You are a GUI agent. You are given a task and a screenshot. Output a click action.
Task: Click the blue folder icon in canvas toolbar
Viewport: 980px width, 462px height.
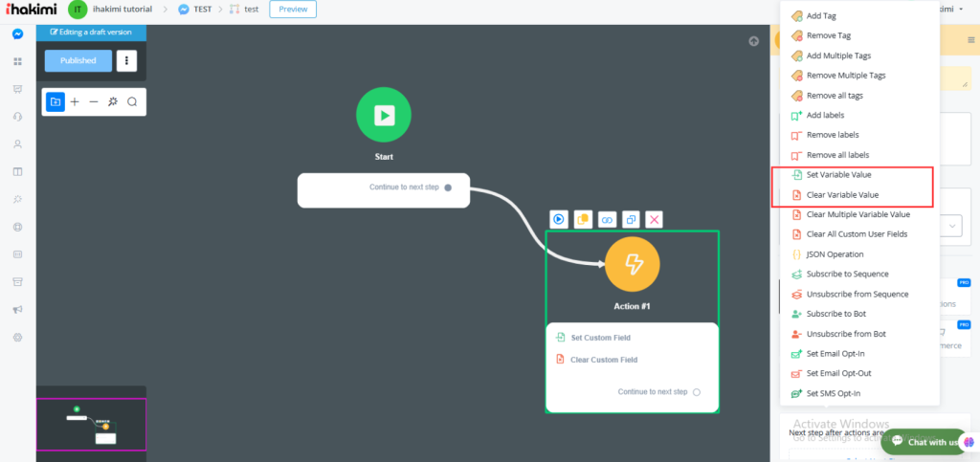[56, 102]
